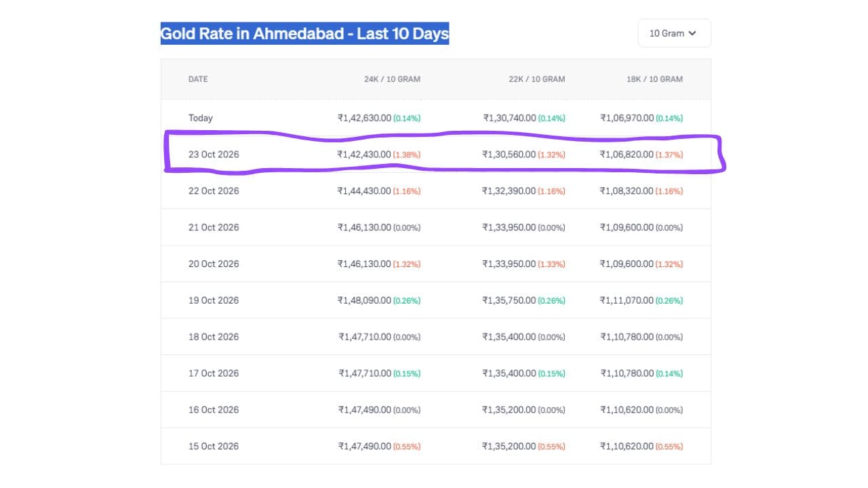
Task: Click the 24K / 10 GRAM column header
Action: [392, 79]
